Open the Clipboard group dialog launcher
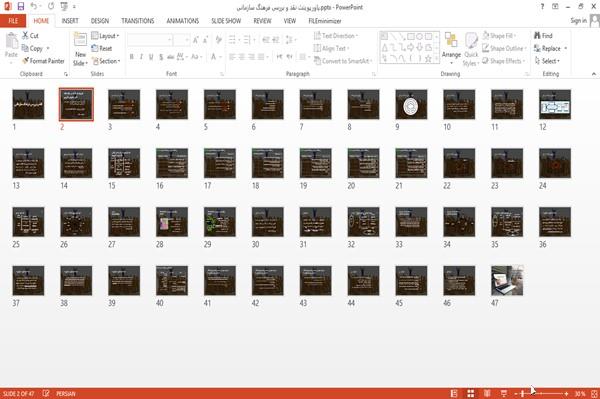The image size is (600, 399). [x=66, y=74]
